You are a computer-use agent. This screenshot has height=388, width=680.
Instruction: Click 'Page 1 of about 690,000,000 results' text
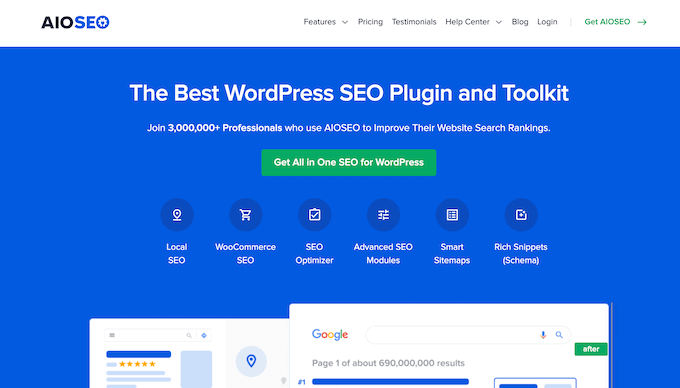[x=388, y=363]
